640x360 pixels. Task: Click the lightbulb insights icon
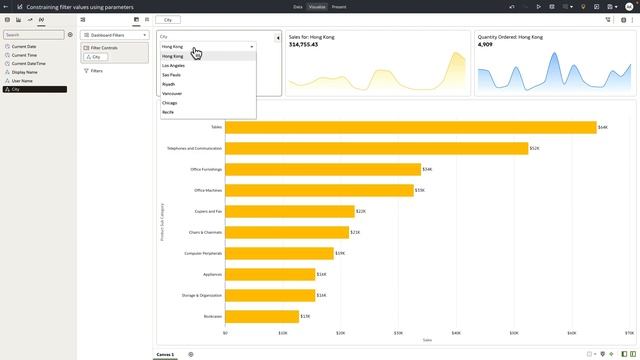click(583, 7)
